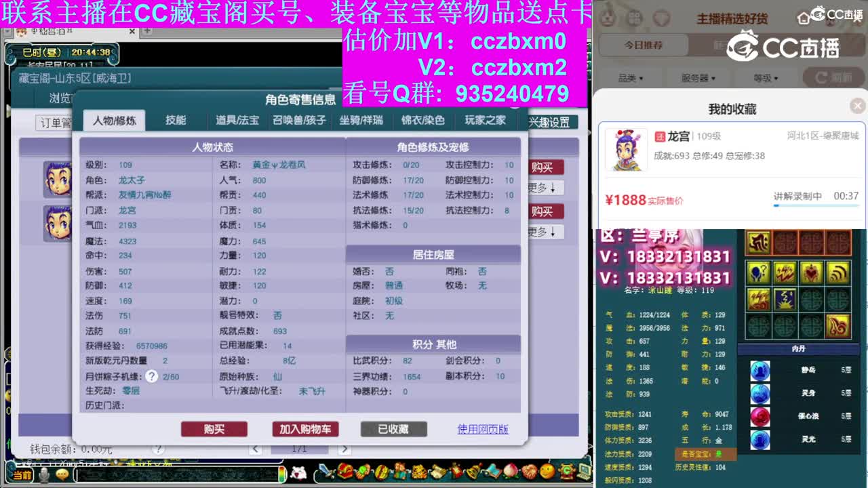Open 龙宫 109级 character avatar card

(x=626, y=150)
